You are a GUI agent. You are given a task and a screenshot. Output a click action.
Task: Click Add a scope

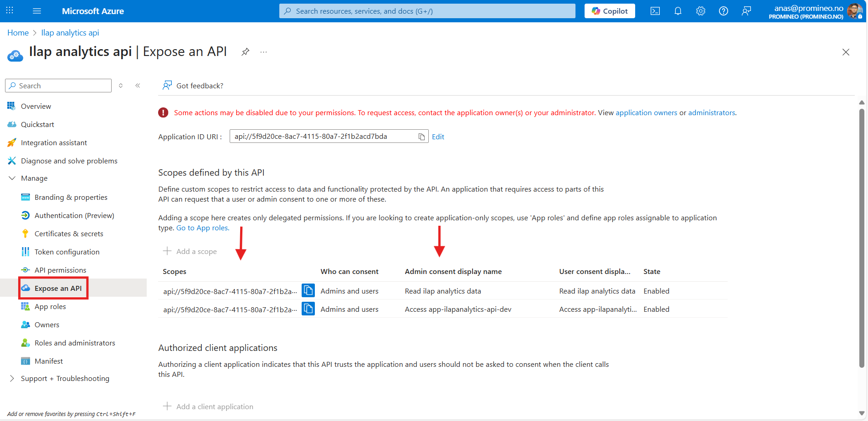[x=190, y=251]
